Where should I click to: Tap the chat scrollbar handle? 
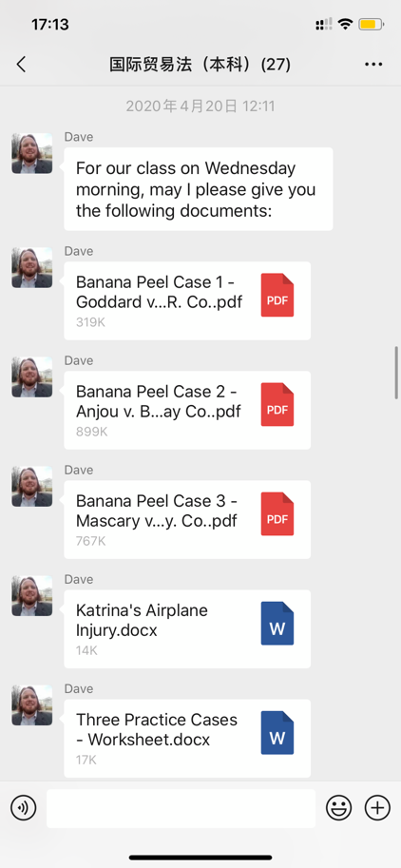pos(396,373)
